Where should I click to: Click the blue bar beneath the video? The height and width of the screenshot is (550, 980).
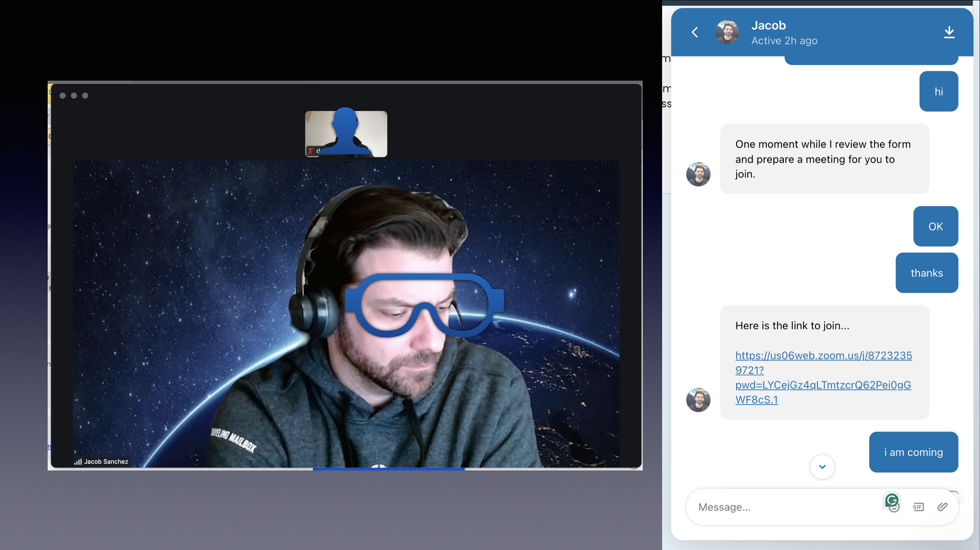click(388, 469)
